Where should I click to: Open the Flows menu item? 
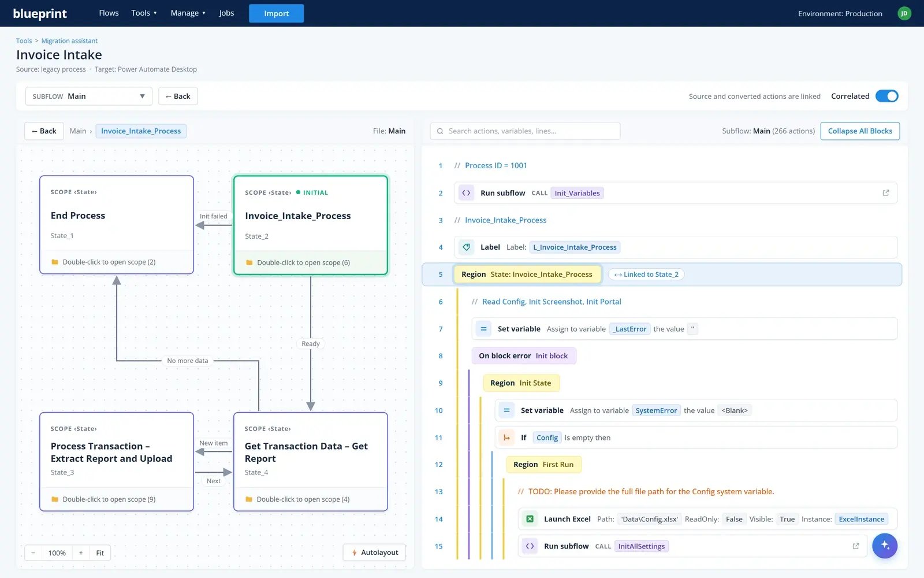click(x=109, y=13)
